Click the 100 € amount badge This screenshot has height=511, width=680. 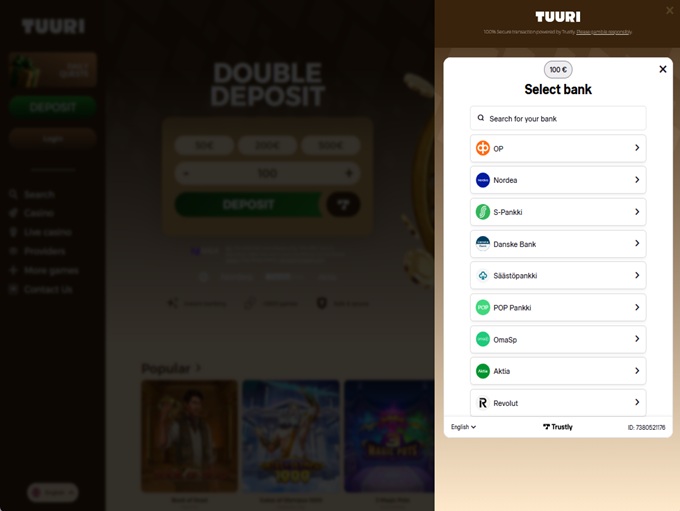pos(558,70)
